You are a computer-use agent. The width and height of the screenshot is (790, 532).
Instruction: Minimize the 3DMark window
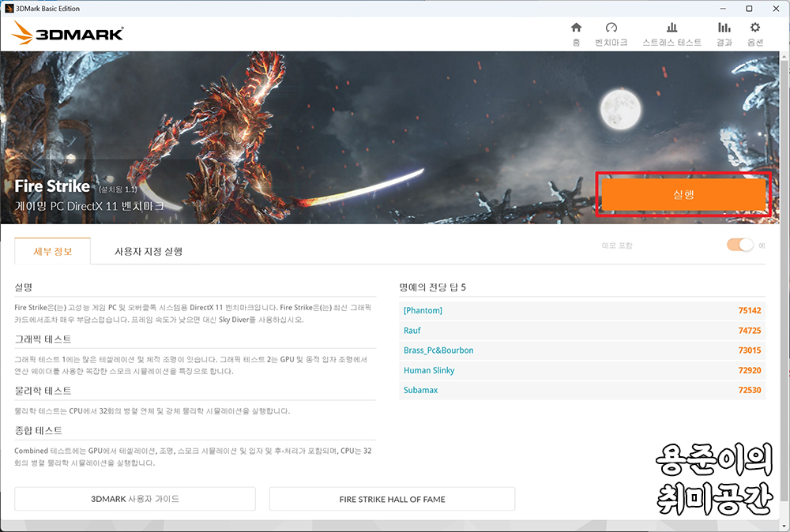(x=723, y=9)
